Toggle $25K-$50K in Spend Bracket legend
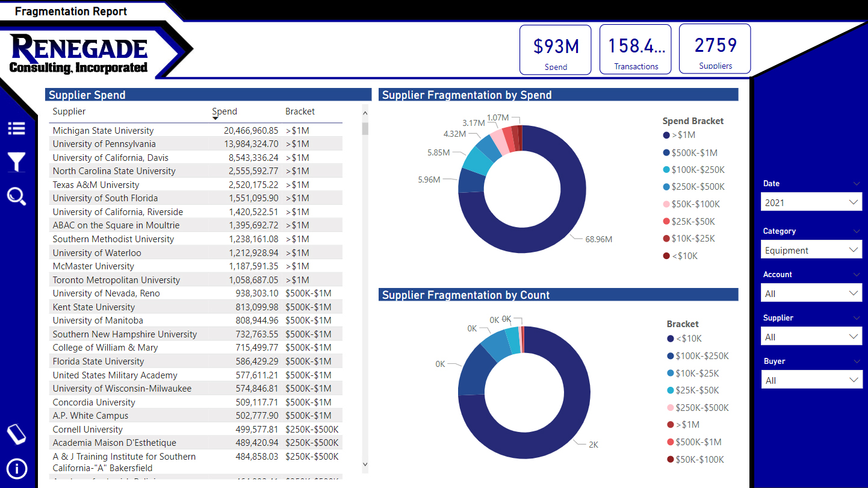Screen dimensions: 868x488 689,221
